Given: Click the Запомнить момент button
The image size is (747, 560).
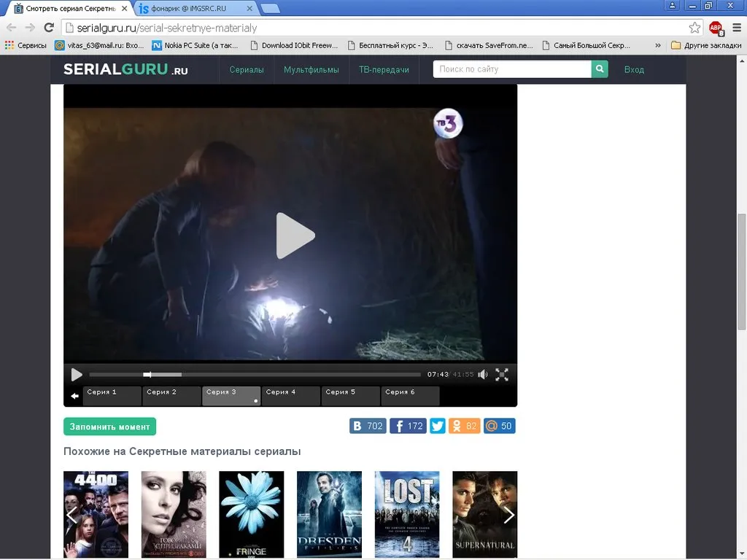Looking at the screenshot, I should click(109, 427).
